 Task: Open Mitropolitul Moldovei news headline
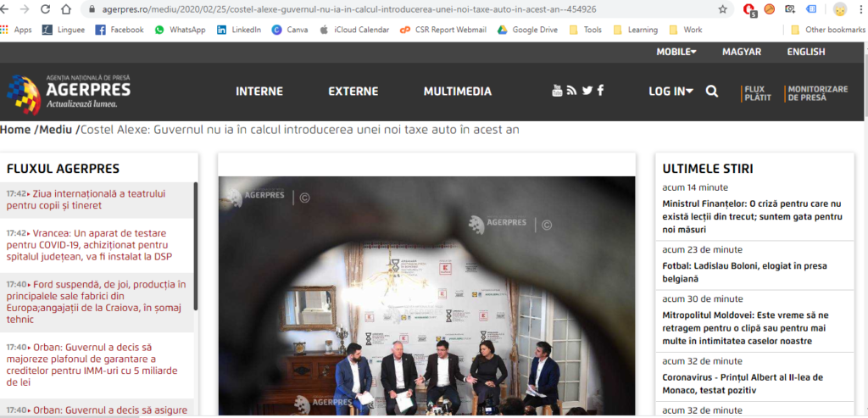pos(745,328)
